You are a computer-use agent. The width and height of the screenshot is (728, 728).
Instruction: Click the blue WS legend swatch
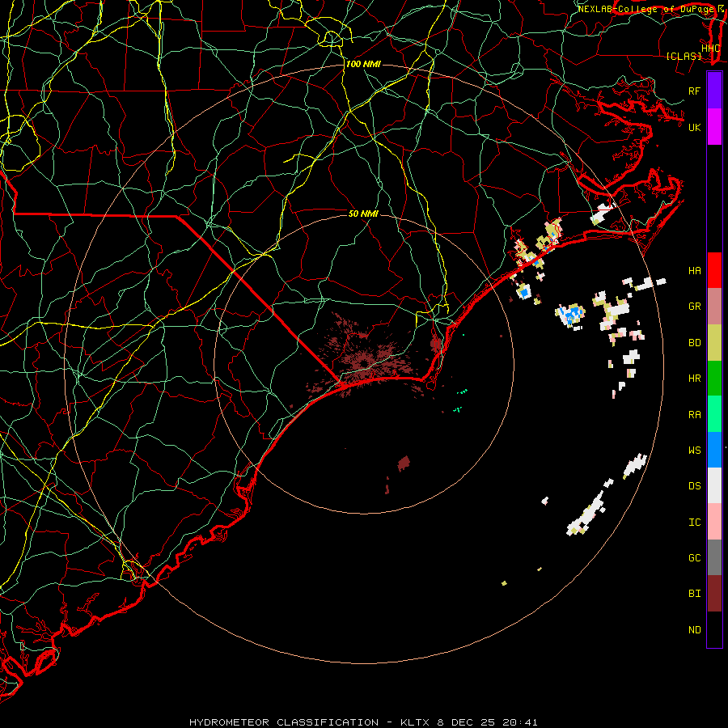click(714, 450)
